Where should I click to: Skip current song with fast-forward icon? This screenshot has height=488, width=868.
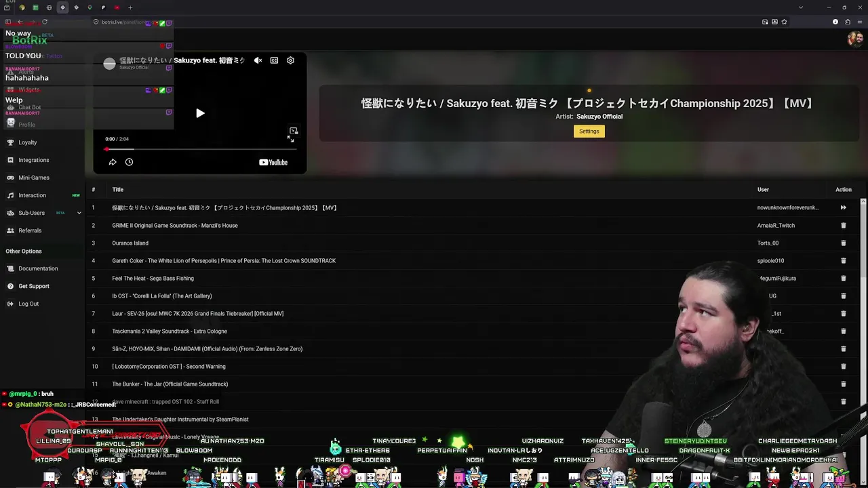tap(844, 207)
